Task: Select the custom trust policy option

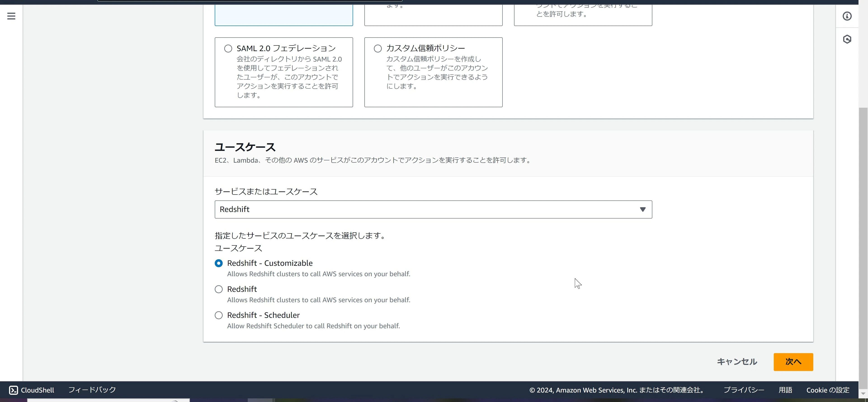Action: pyautogui.click(x=378, y=49)
